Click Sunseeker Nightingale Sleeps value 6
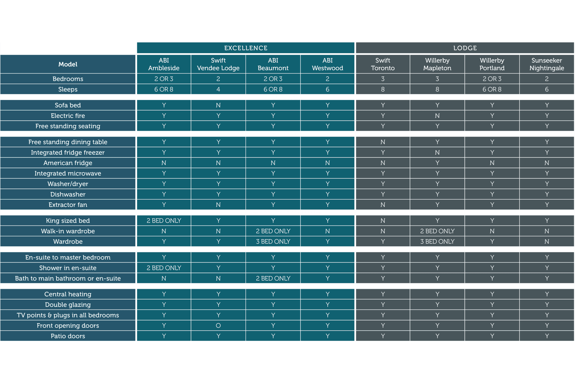 coord(547,89)
